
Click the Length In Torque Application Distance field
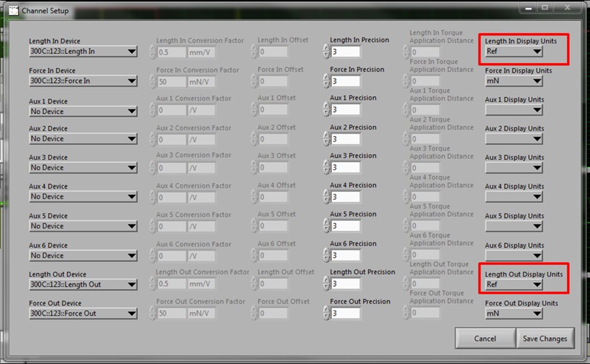coord(425,52)
